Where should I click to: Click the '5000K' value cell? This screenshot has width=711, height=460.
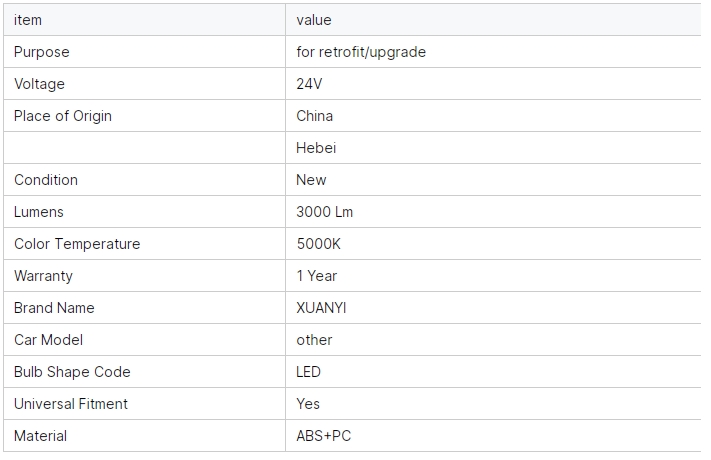coord(318,244)
